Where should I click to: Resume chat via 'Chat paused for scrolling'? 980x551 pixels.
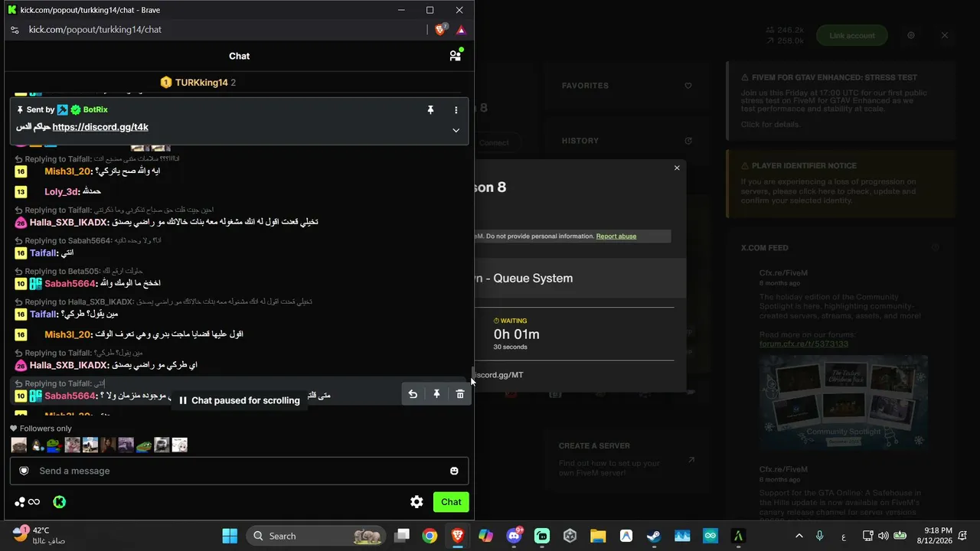coord(239,400)
